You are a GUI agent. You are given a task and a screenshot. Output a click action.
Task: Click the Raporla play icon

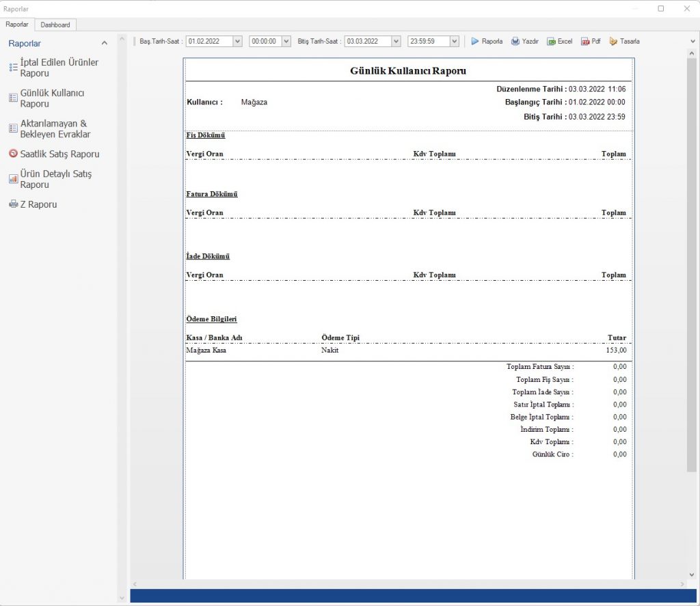point(475,41)
